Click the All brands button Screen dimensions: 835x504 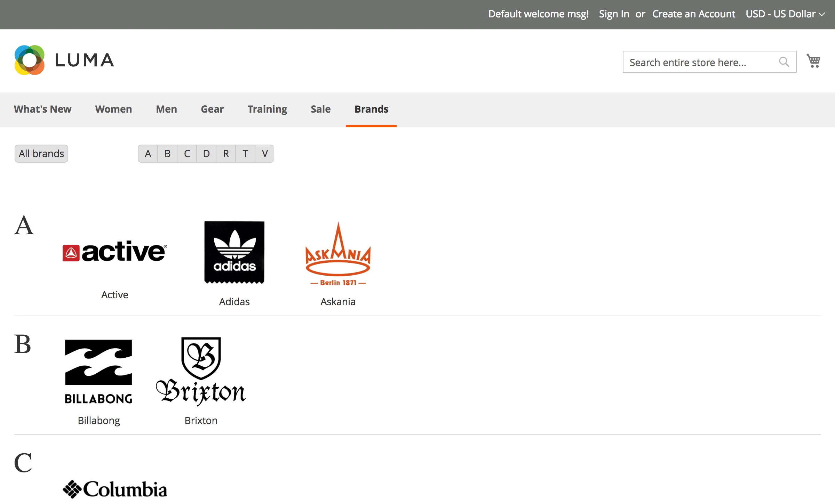[x=41, y=153]
